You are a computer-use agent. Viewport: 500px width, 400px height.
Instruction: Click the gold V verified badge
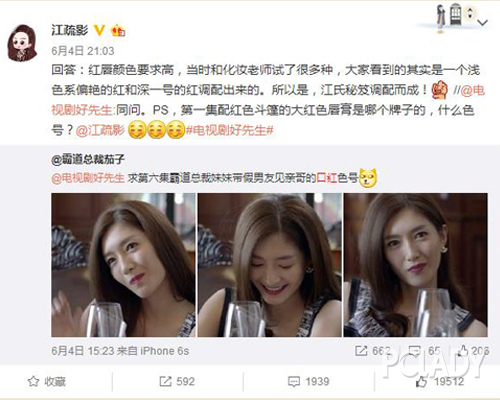tap(99, 31)
